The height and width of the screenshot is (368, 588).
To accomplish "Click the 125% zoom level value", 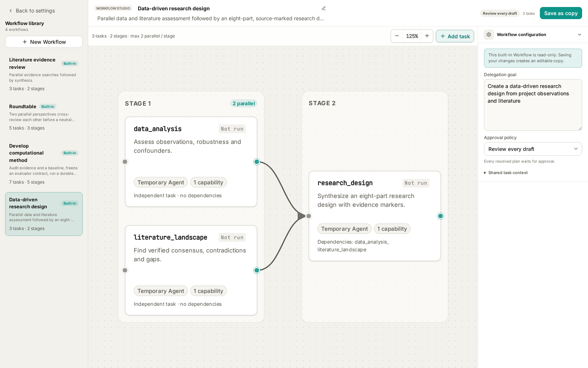I will [x=412, y=36].
